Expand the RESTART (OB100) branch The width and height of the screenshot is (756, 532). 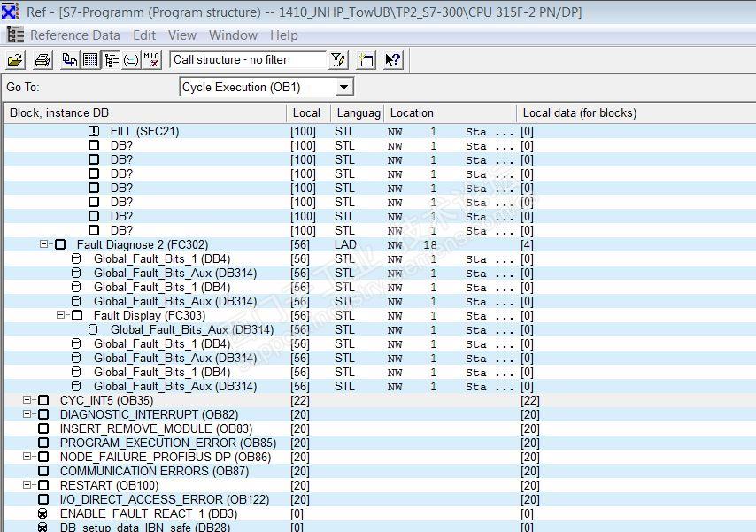point(27,485)
